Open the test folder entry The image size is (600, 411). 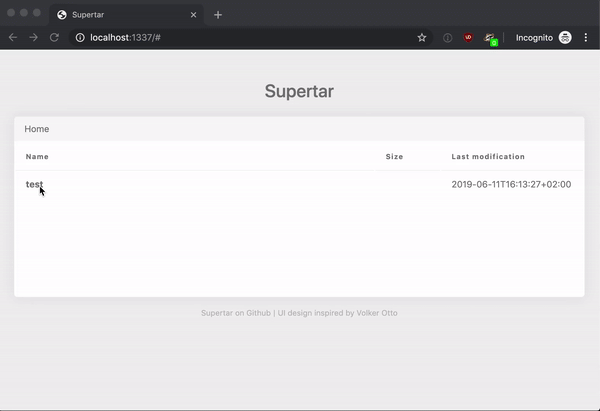coord(34,184)
